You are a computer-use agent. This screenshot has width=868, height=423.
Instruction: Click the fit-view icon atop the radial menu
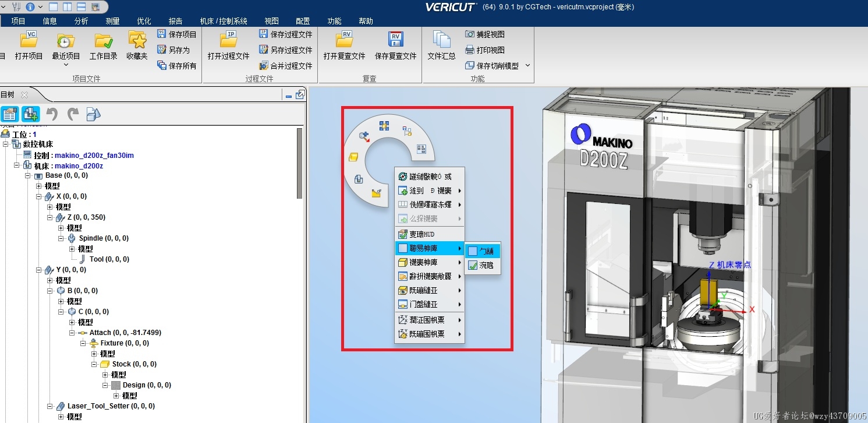tap(384, 125)
